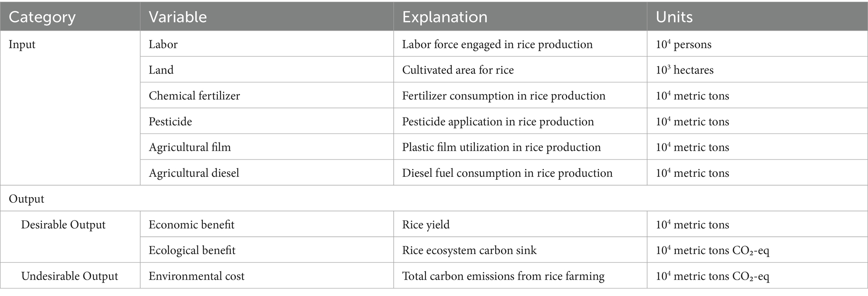Screen dimensions: 868x296
Task: Click the Explanation column header
Action: [x=445, y=17]
